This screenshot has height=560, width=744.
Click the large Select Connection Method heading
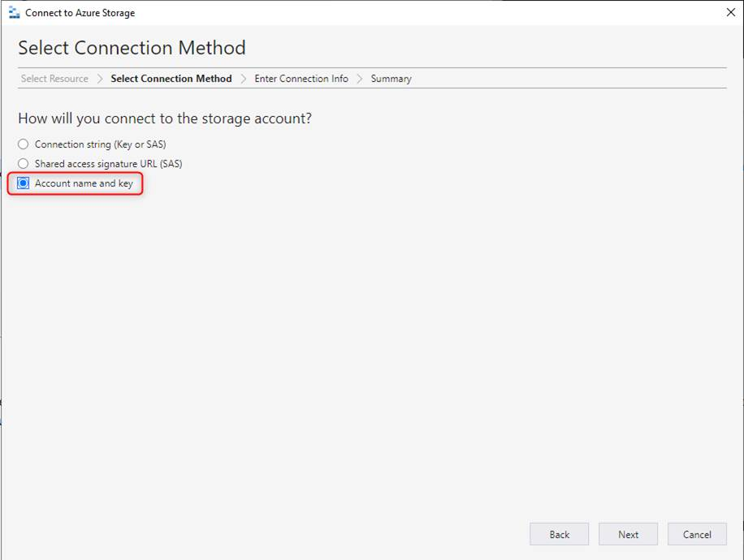coord(132,48)
